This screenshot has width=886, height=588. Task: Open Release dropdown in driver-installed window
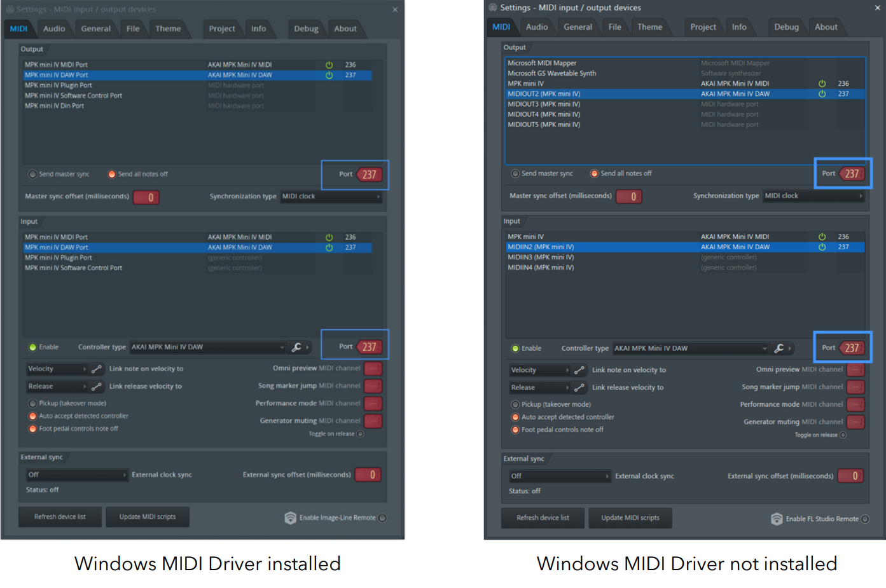click(x=57, y=386)
